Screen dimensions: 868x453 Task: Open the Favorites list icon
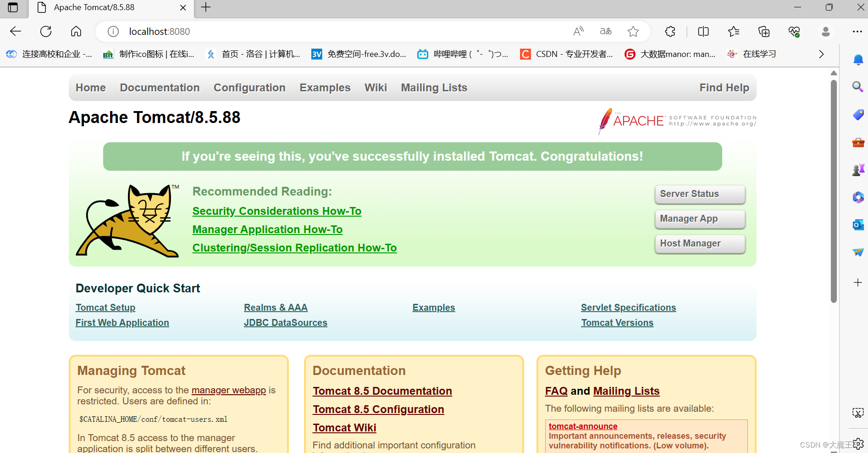point(734,31)
